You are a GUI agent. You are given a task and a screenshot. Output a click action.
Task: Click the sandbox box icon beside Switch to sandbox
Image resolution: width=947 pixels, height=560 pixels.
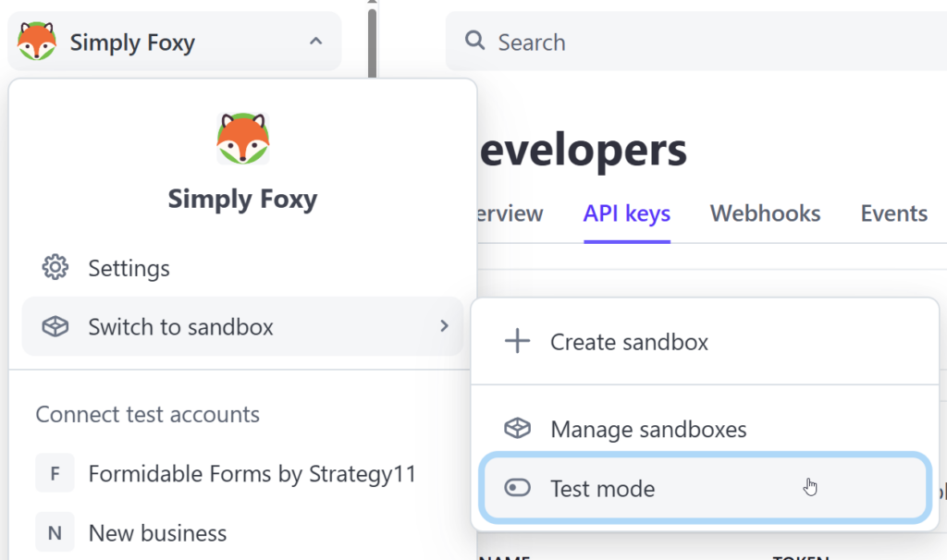[55, 326]
